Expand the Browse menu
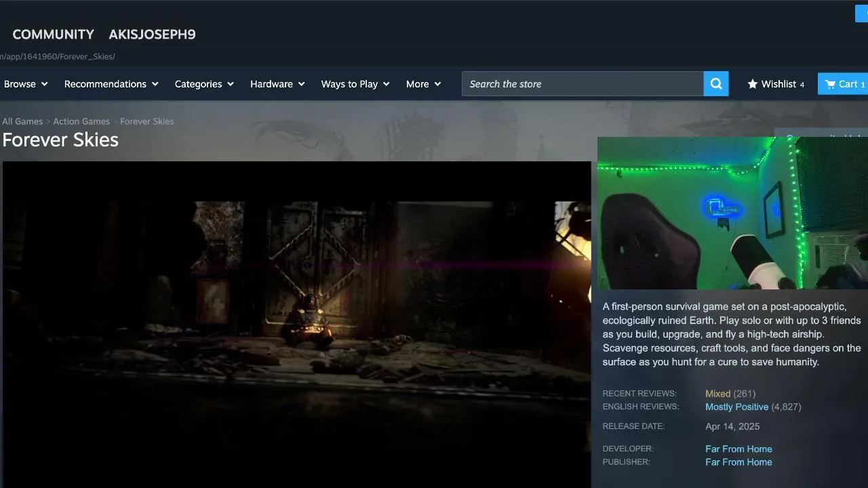This screenshot has width=868, height=488. [x=26, y=84]
